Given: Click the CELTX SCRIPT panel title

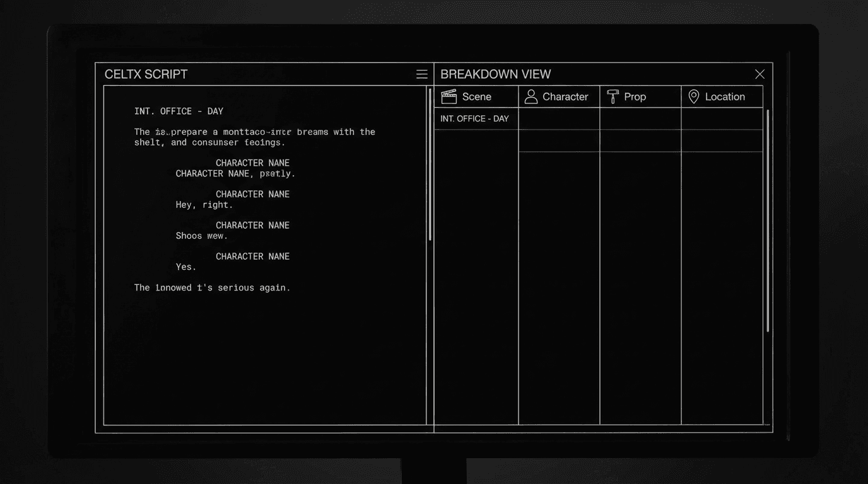Looking at the screenshot, I should coord(146,74).
